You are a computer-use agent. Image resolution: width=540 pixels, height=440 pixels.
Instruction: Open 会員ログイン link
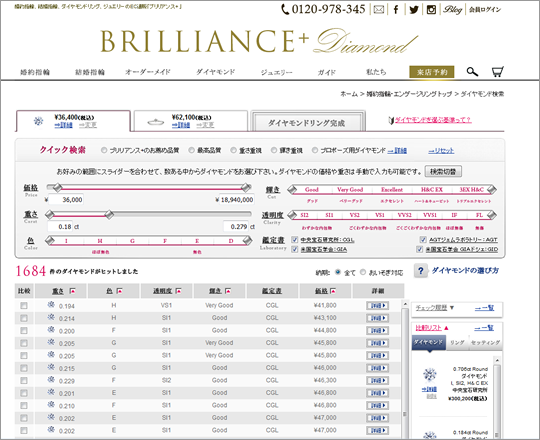[x=485, y=10]
